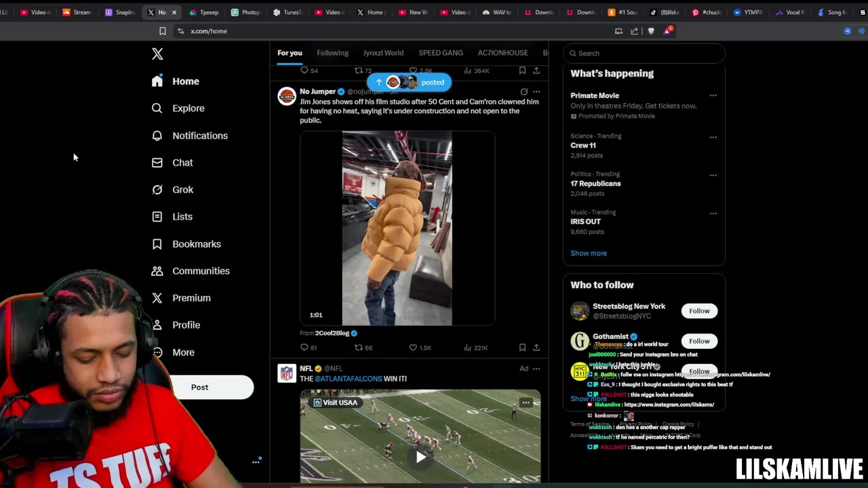
Task: Follow Streetsblog New York
Action: (x=699, y=311)
